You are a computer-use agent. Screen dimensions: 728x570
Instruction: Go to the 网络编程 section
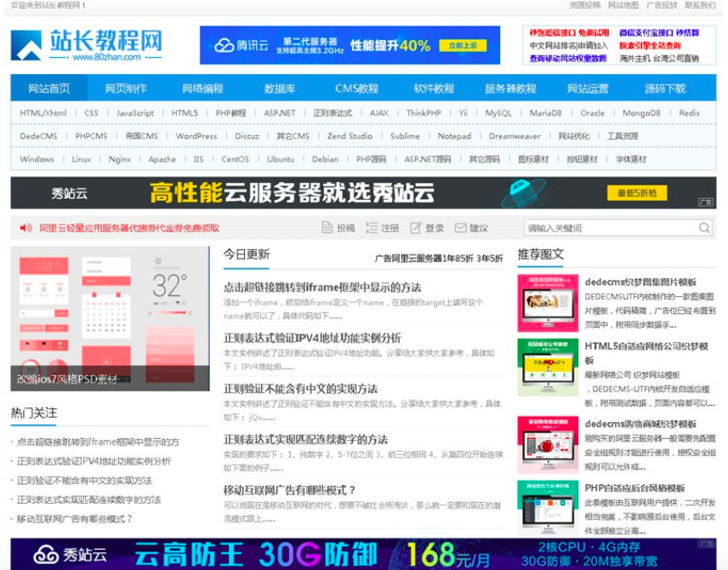point(202,88)
